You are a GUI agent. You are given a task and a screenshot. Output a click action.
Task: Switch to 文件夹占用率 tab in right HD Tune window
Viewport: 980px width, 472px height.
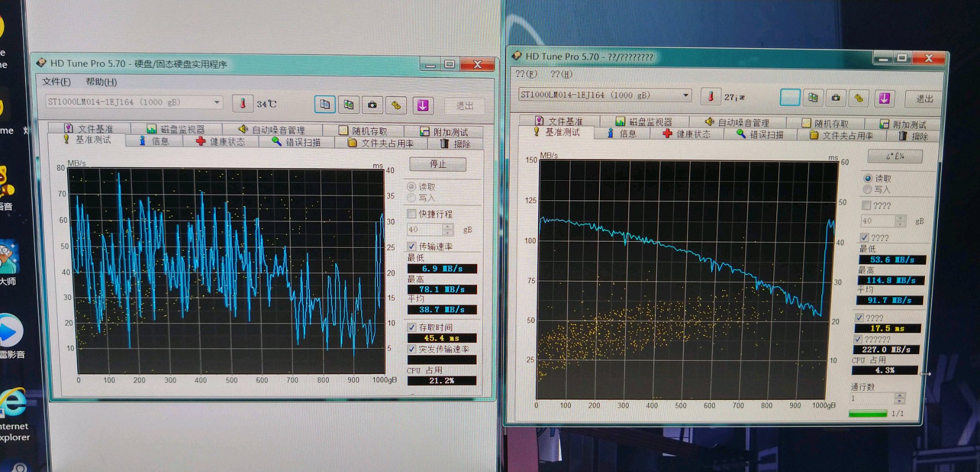(x=841, y=135)
